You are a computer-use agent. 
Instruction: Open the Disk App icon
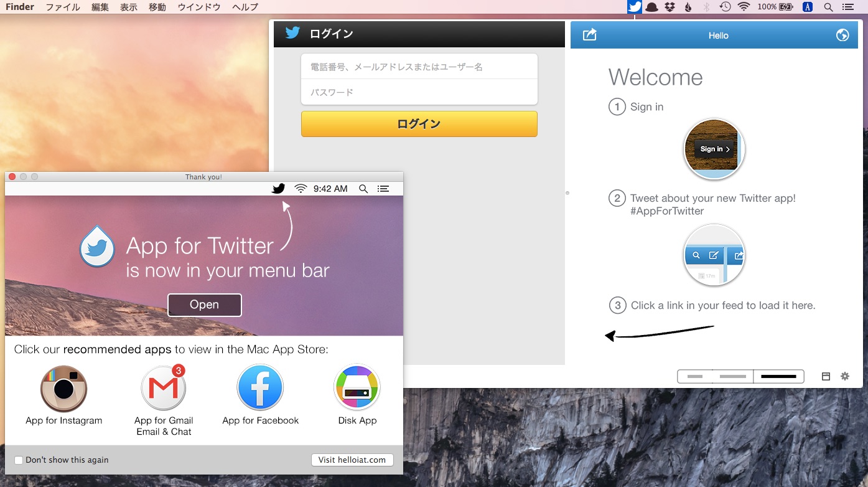point(357,387)
